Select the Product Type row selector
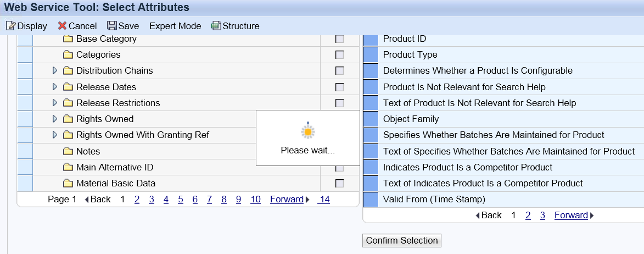Screen dimensions: 644x254 coord(371,54)
